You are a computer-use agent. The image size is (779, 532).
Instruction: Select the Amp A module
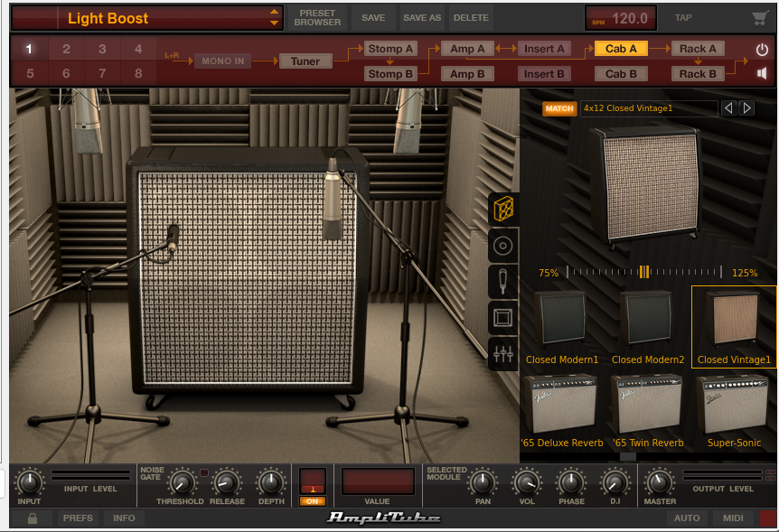[467, 49]
